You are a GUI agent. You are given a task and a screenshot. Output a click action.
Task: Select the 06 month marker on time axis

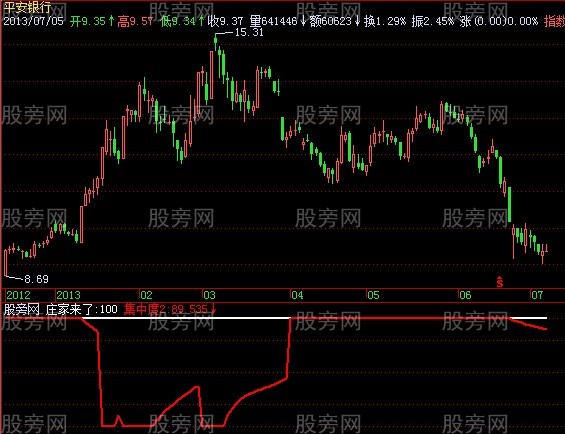(x=465, y=295)
